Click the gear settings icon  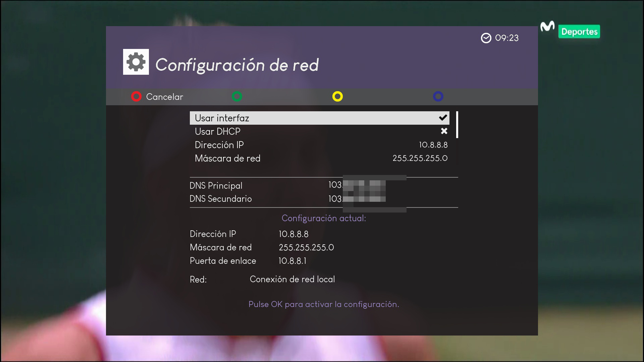click(x=136, y=62)
